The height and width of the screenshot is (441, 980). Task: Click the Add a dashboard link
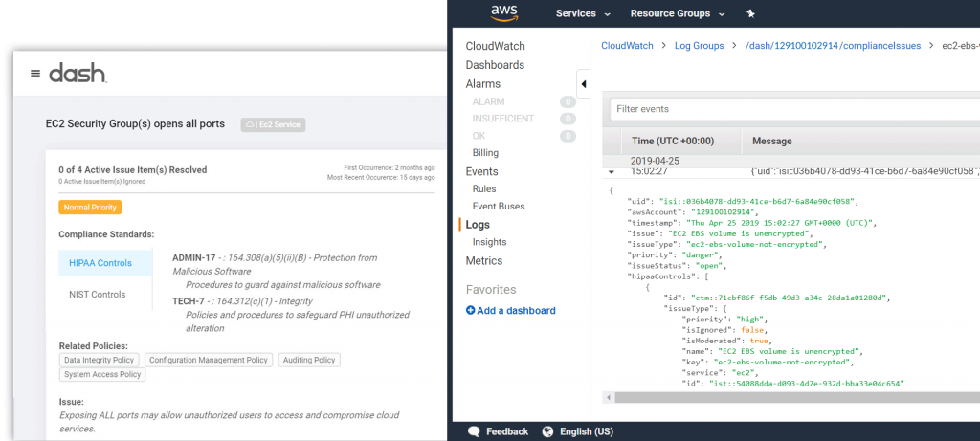[x=516, y=311]
